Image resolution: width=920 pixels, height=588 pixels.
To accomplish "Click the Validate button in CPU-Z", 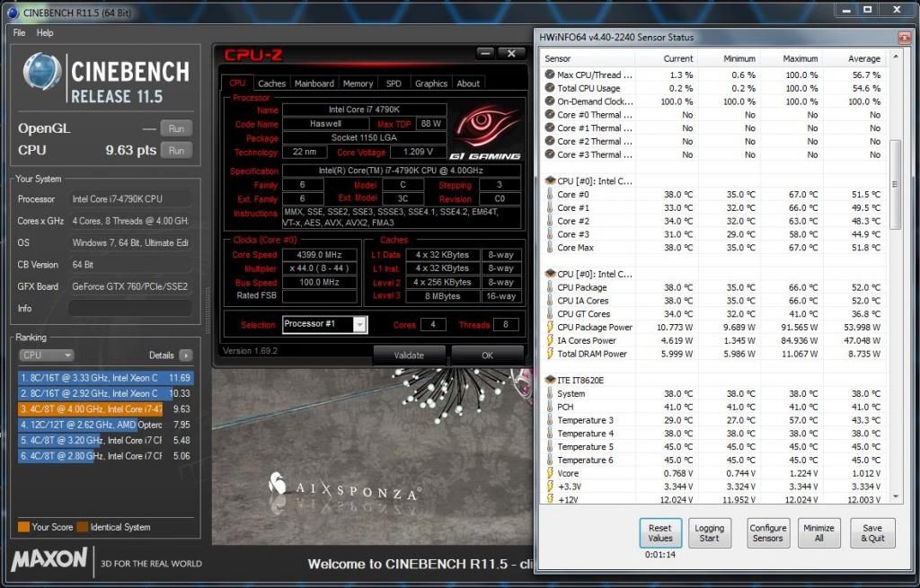I will pos(409,355).
